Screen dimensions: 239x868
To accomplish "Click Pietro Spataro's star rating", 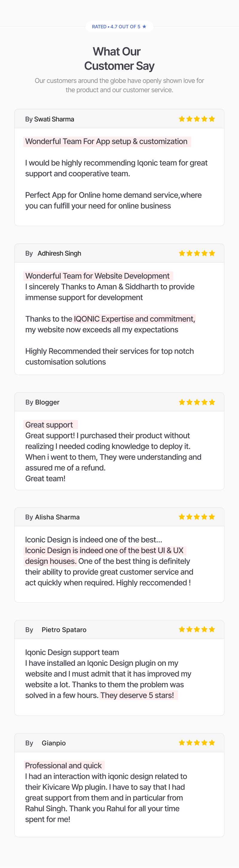I will point(197,629).
